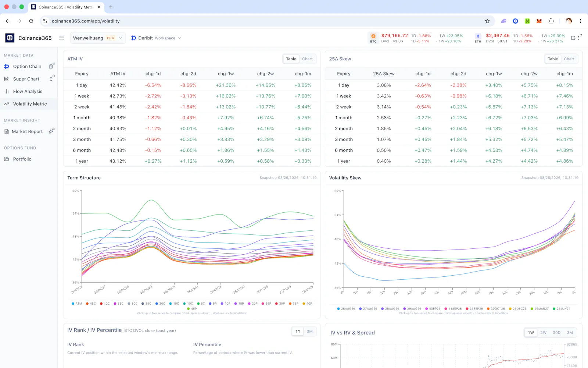Go back in browser history
Screen dimensions: 588x368
(x=8, y=21)
